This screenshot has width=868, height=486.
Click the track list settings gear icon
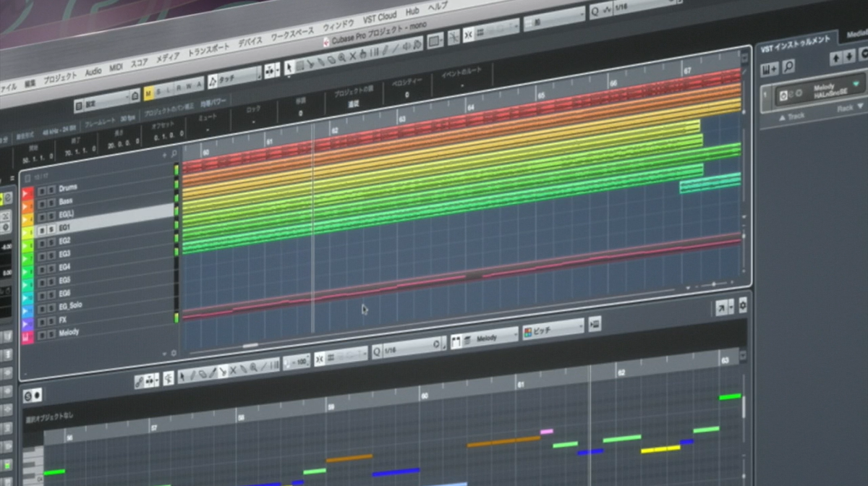(173, 354)
